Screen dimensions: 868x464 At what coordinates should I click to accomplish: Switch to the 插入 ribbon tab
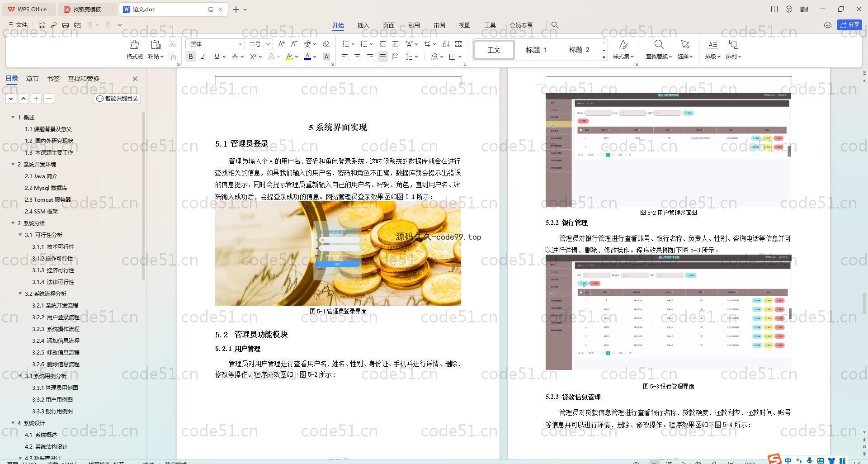(x=363, y=25)
